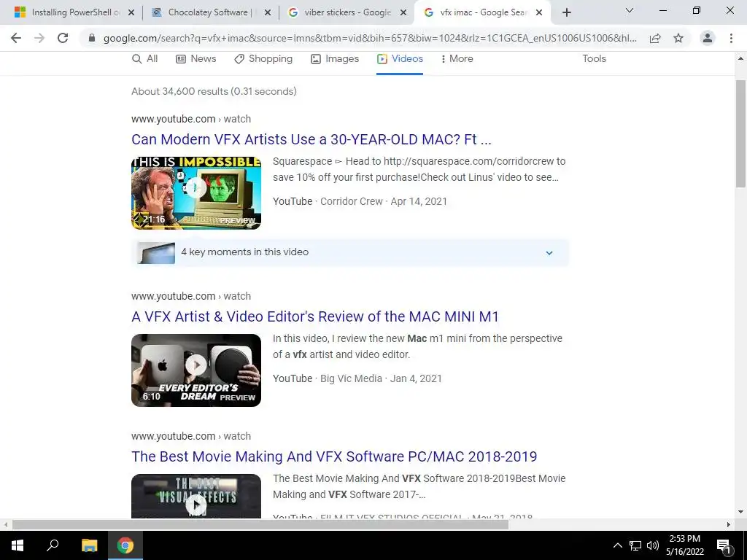Close the Installing PowerShell tab

click(131, 12)
